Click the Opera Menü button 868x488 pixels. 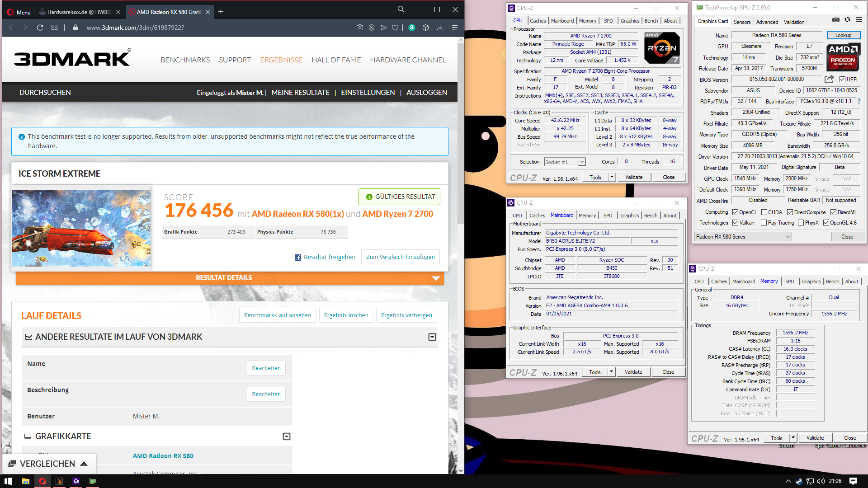(19, 12)
